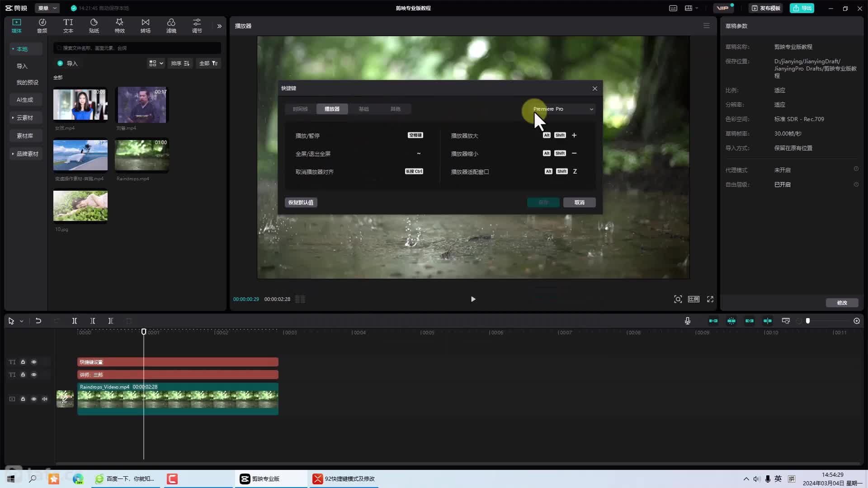Click the delete left of playhead tool

93,321
